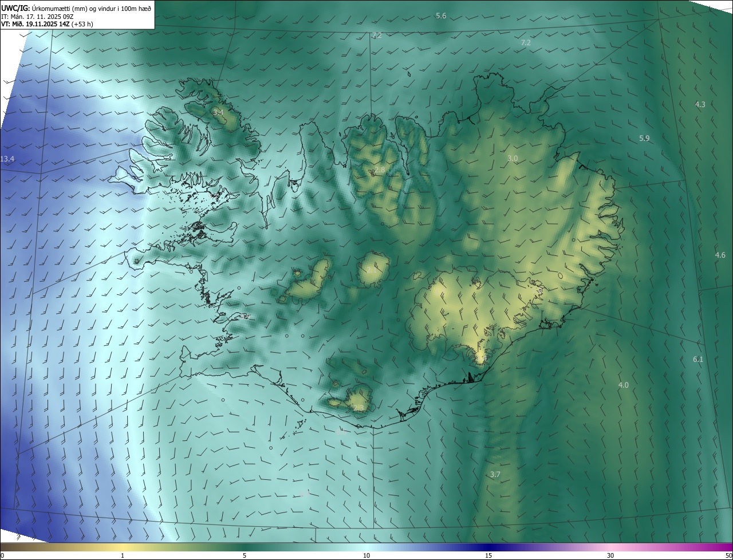This screenshot has width=733, height=560.
Task: Select the map value label 3.0
Action: tap(513, 158)
